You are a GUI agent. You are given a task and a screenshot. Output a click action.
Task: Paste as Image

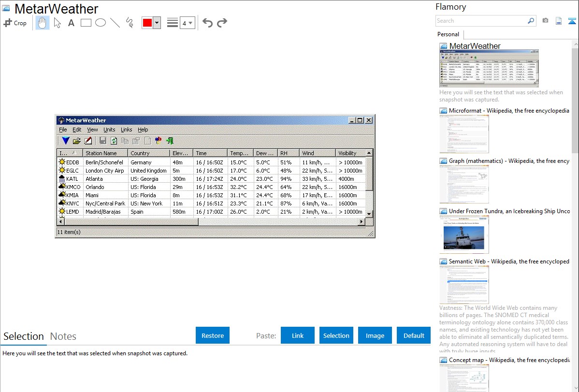[x=375, y=335]
